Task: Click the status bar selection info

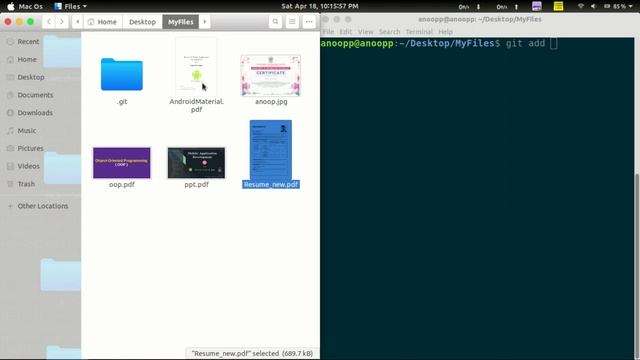Action: pos(252,353)
